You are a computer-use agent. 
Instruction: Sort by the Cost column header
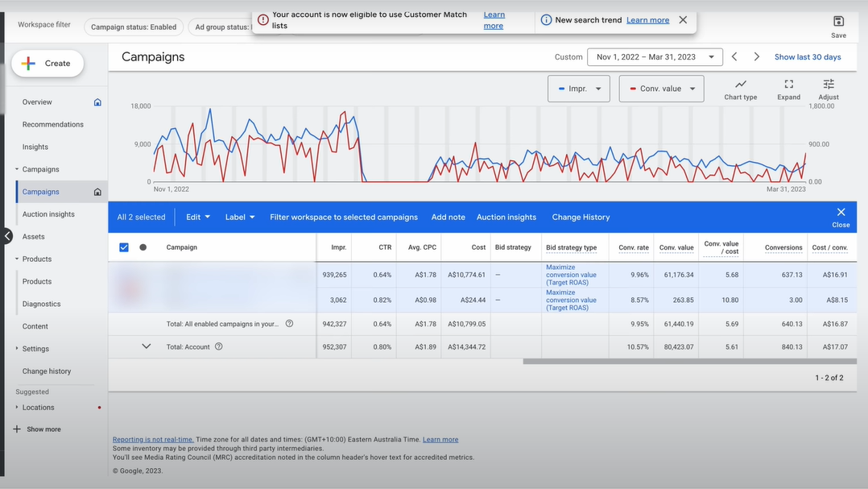[x=478, y=247]
